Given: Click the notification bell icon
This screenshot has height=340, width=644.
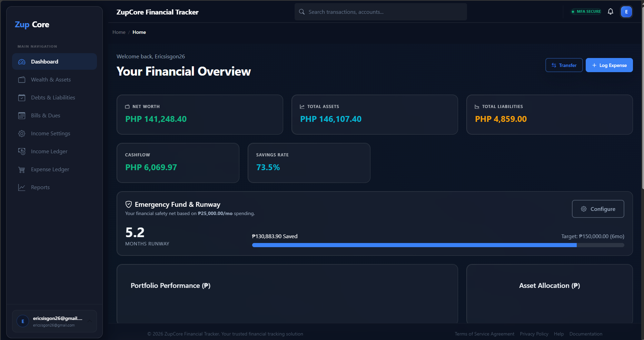Looking at the screenshot, I should point(611,11).
